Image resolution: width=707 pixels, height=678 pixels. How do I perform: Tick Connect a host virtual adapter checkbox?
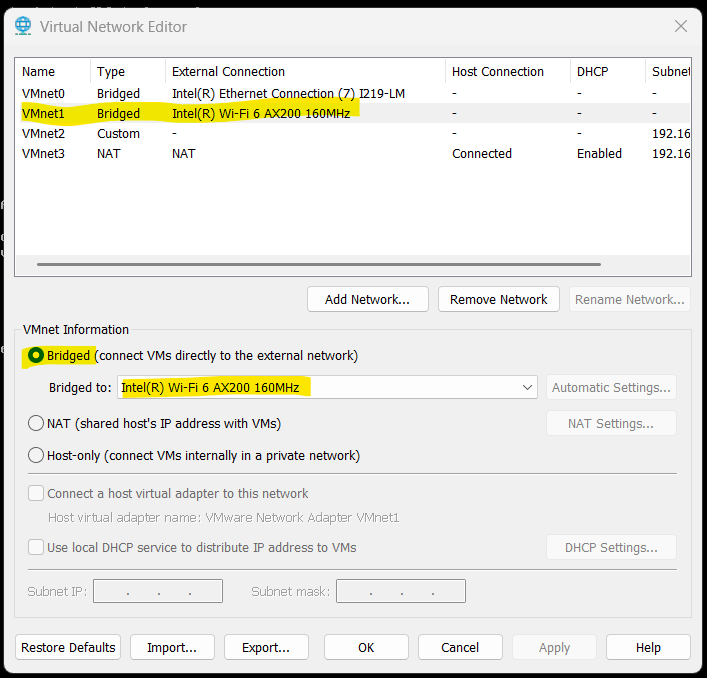click(36, 493)
